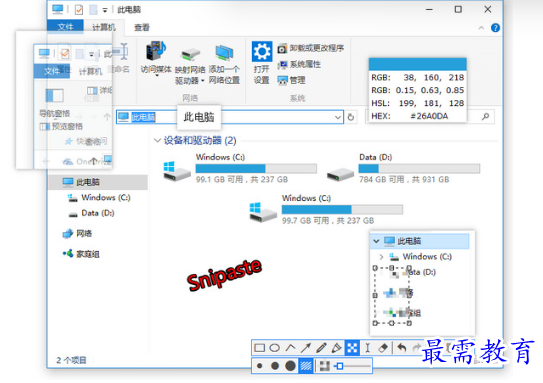The width and height of the screenshot is (543, 383).
Task: Undo the last annotation
Action: [x=401, y=348]
